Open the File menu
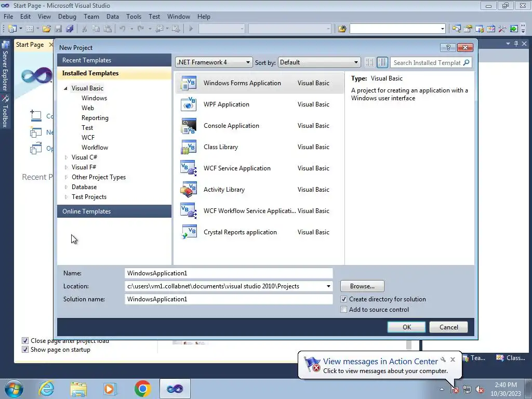532x399 pixels. point(8,16)
